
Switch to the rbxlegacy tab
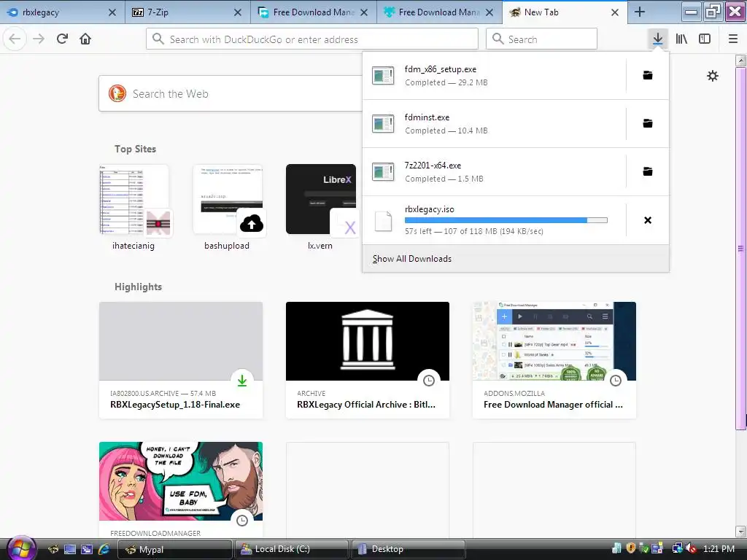coord(63,12)
